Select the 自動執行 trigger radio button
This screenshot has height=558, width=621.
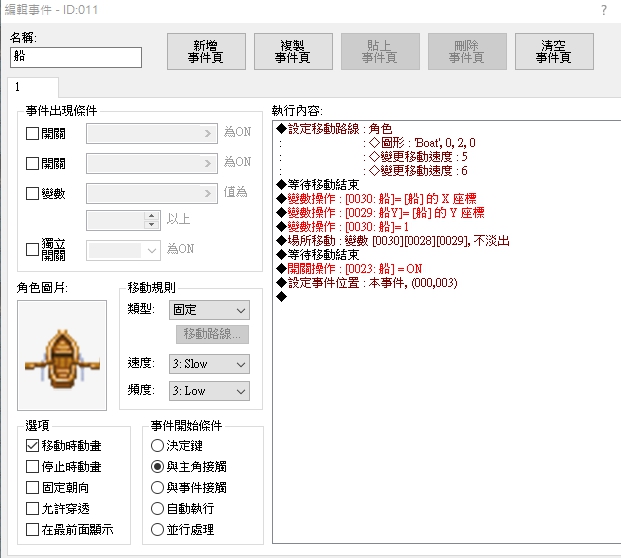point(157,508)
